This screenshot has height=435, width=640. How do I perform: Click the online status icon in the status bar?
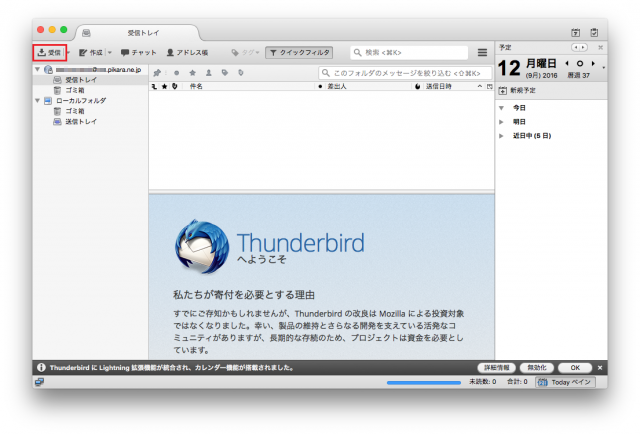coord(40,382)
